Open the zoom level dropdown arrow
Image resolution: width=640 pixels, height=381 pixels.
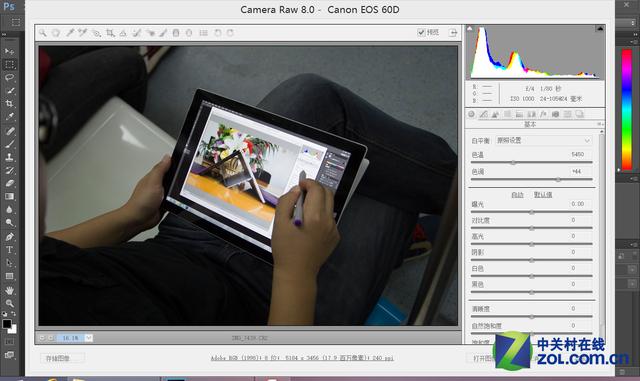[x=89, y=338]
